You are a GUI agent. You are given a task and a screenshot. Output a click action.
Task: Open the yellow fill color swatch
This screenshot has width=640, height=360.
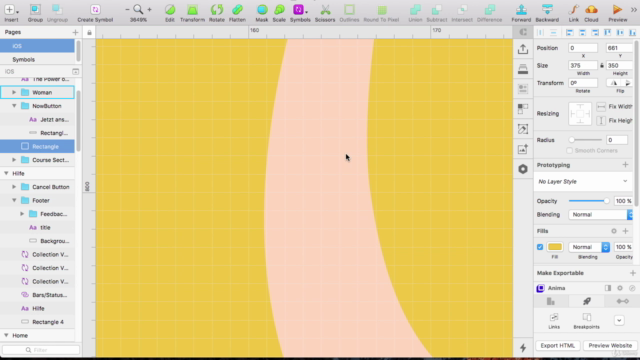555,247
